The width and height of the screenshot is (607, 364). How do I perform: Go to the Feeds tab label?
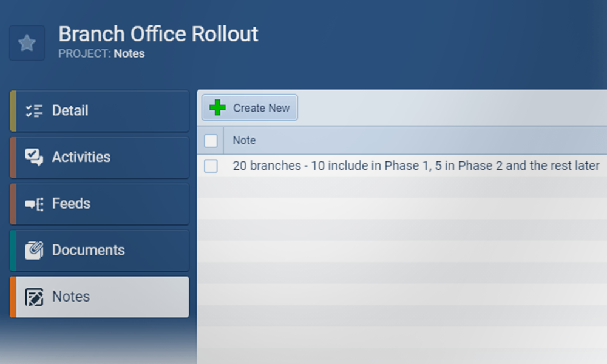[x=71, y=204]
